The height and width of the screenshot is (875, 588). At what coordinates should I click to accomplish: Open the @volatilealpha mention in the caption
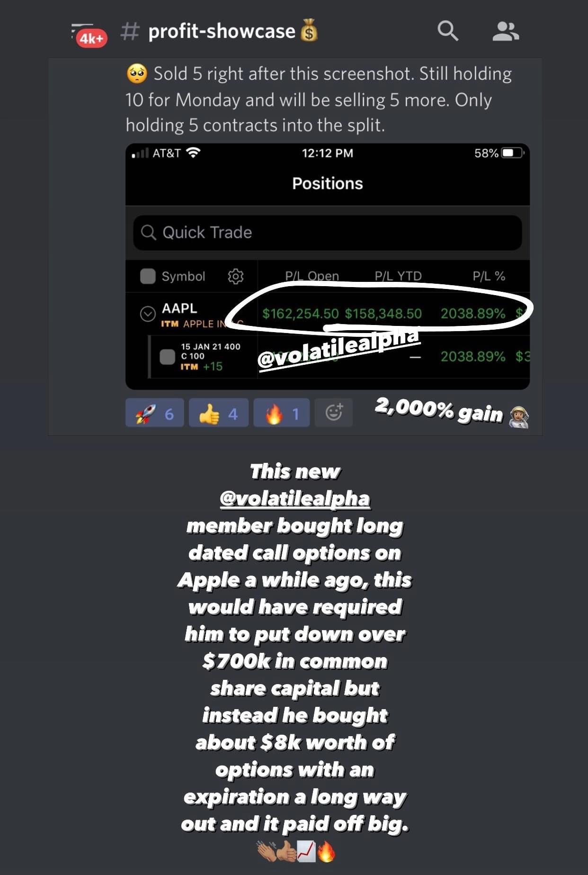pos(295,498)
